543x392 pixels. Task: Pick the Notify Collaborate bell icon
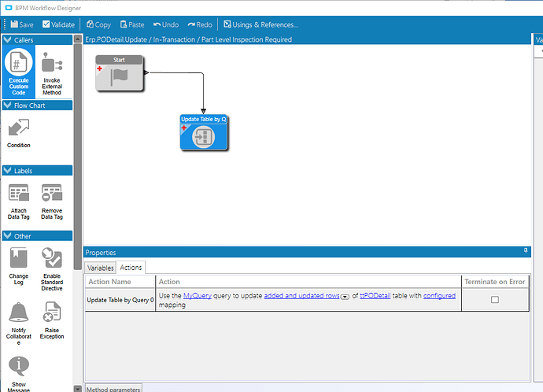(x=19, y=312)
